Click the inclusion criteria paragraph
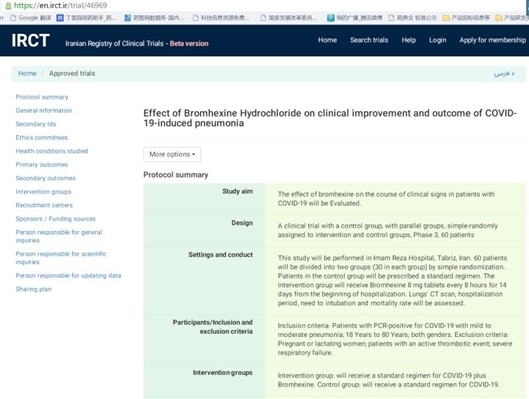This screenshot has height=399, width=529. 395,339
